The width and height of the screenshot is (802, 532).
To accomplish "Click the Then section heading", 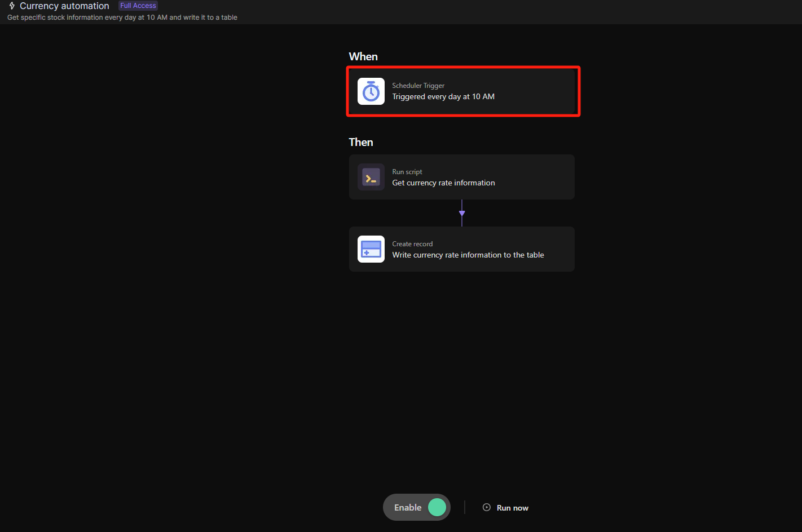I will [361, 142].
